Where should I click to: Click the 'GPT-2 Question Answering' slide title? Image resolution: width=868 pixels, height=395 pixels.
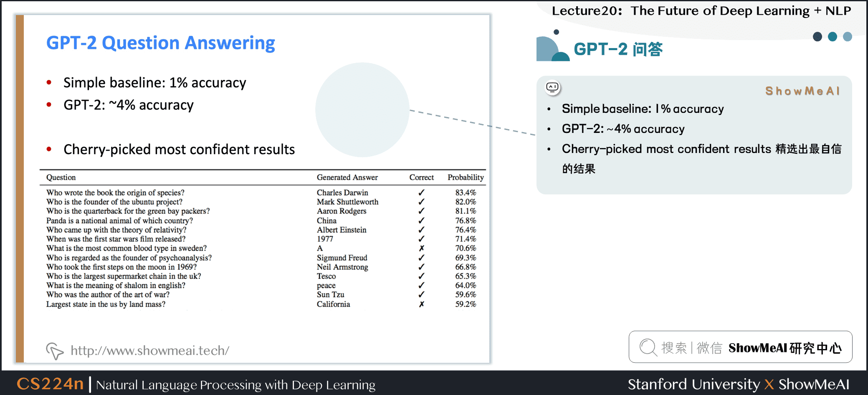161,43
